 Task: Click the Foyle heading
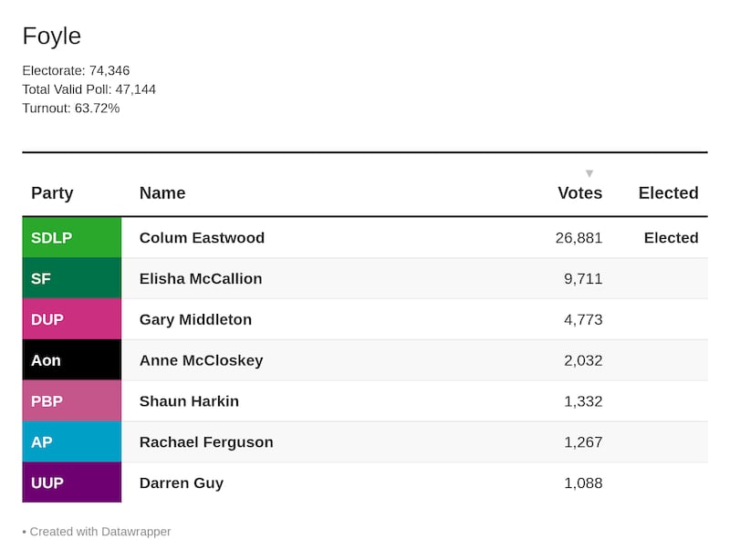coord(52,36)
